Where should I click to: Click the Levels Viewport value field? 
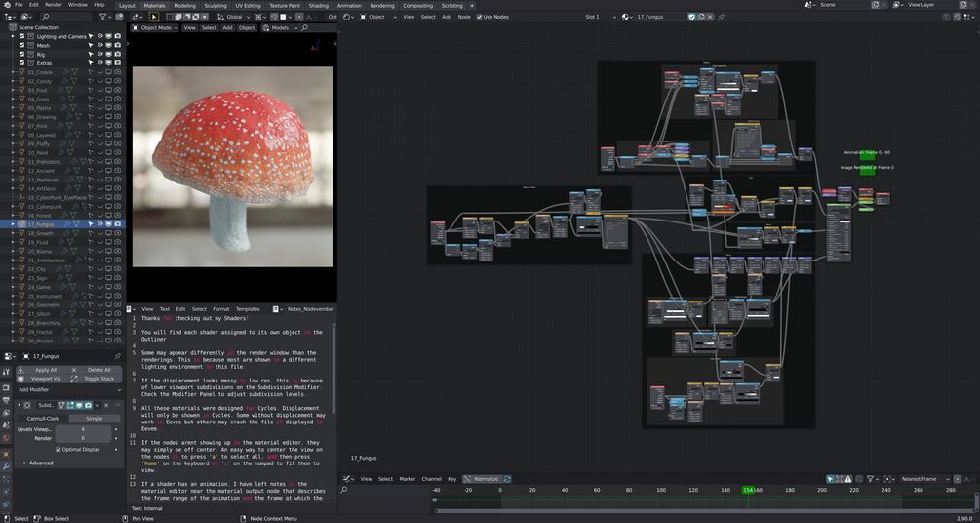(83, 429)
